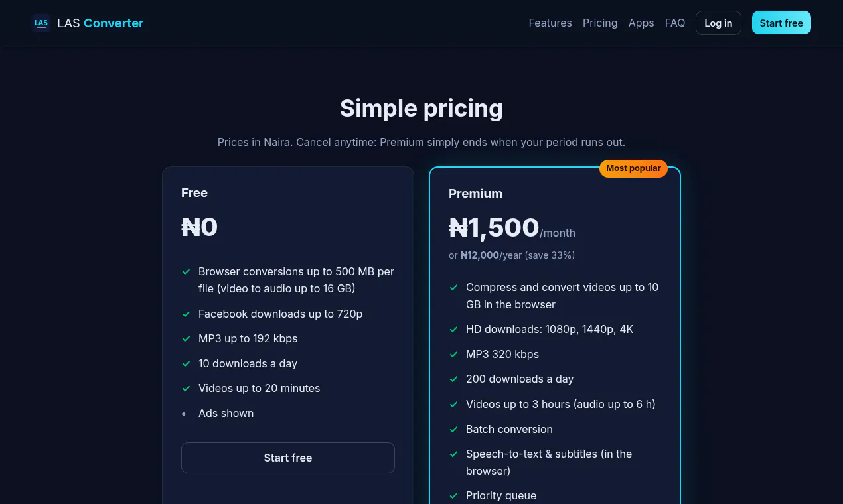
Task: Click the LAS logo icon in header
Action: 41,23
